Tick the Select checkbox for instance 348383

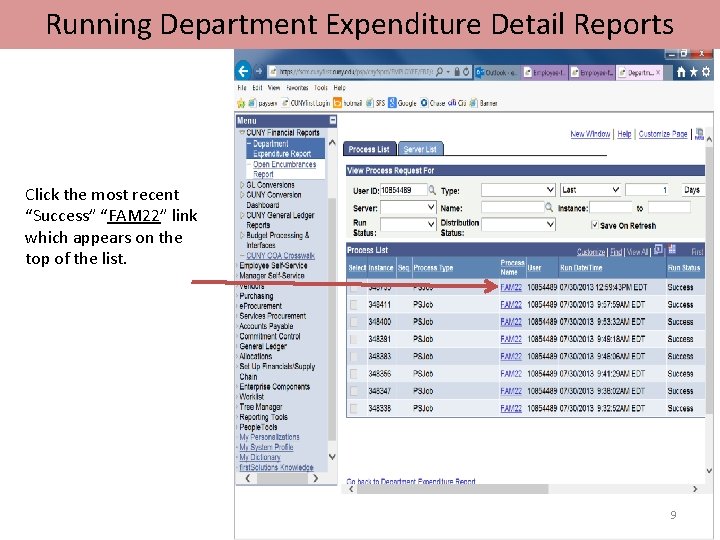click(x=354, y=356)
